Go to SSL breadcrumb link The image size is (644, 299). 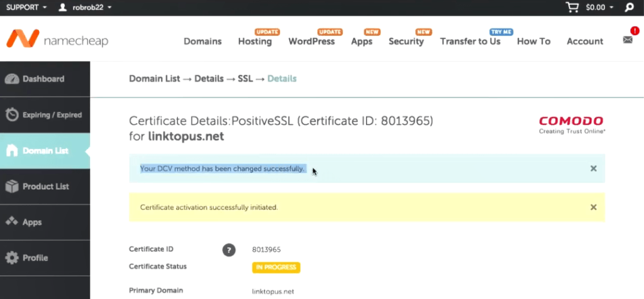click(245, 79)
